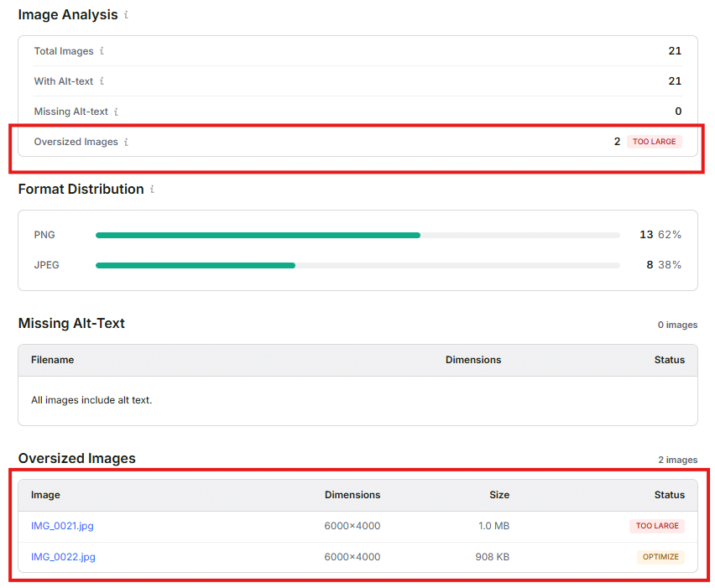Click the info icon next to Total Images
Image resolution: width=715 pixels, height=588 pixels.
[102, 51]
